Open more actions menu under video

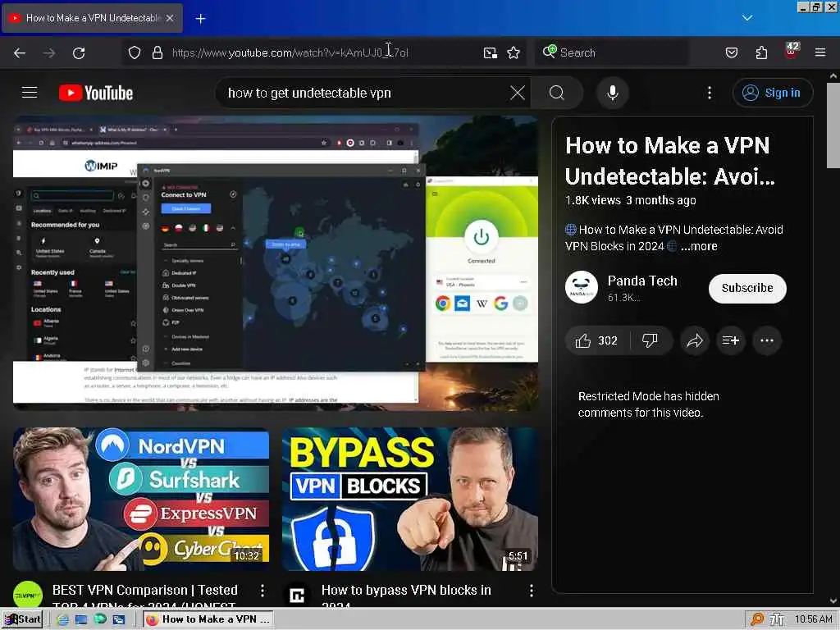(x=767, y=340)
